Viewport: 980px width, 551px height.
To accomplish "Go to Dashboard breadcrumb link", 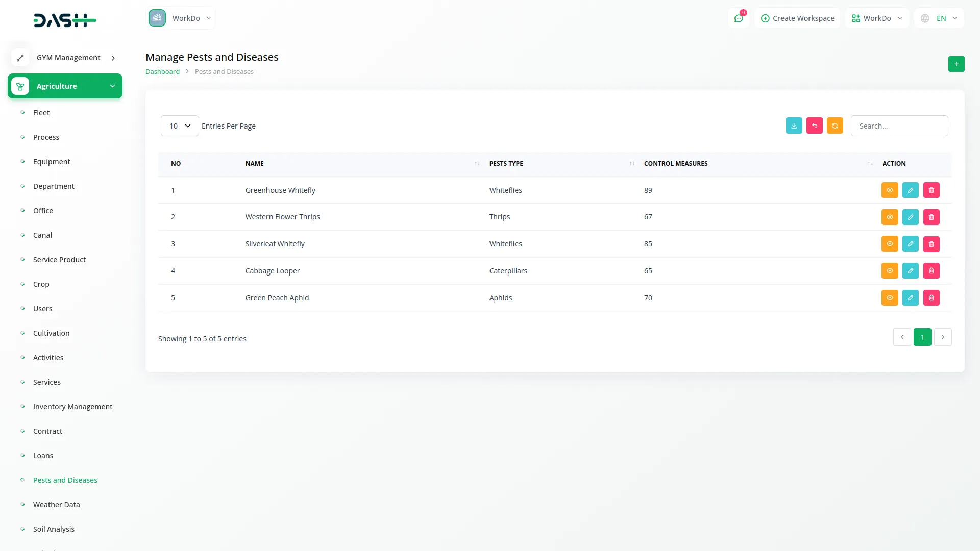I will 162,72.
